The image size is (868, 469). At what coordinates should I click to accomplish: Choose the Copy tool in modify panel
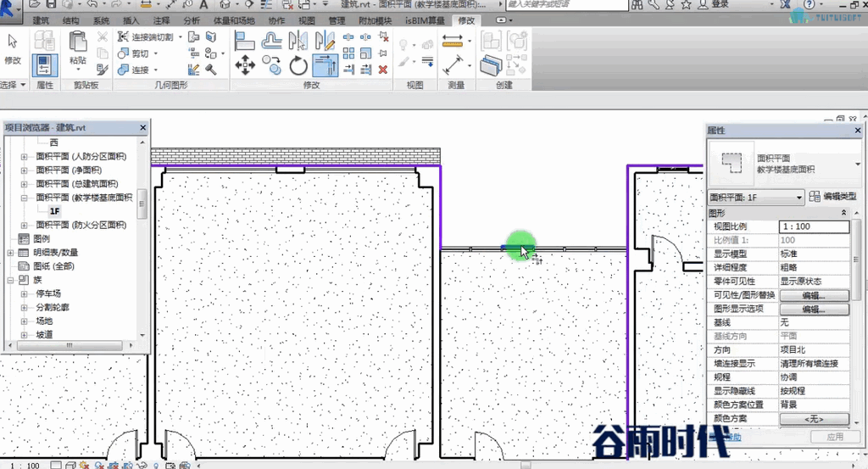(x=271, y=64)
